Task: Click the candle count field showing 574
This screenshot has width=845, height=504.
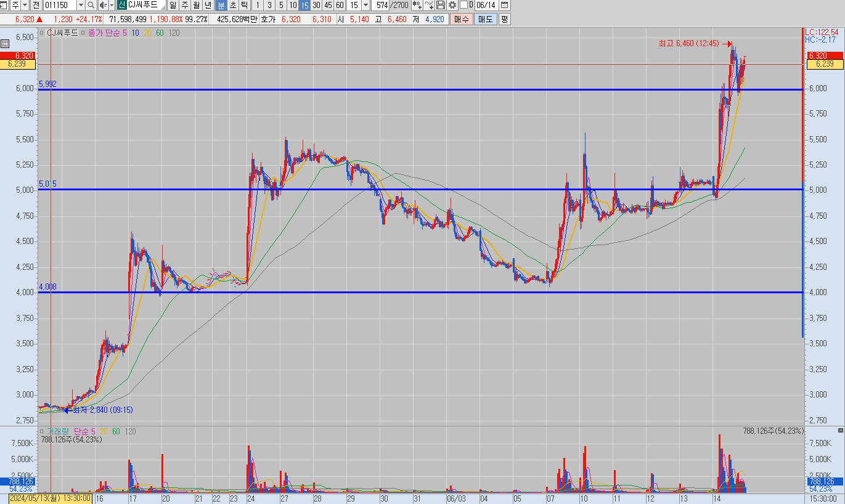Action: pyautogui.click(x=380, y=5)
